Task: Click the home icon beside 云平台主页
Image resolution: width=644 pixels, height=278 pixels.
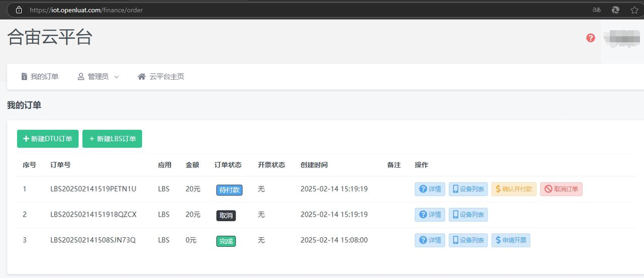Action: click(142, 77)
